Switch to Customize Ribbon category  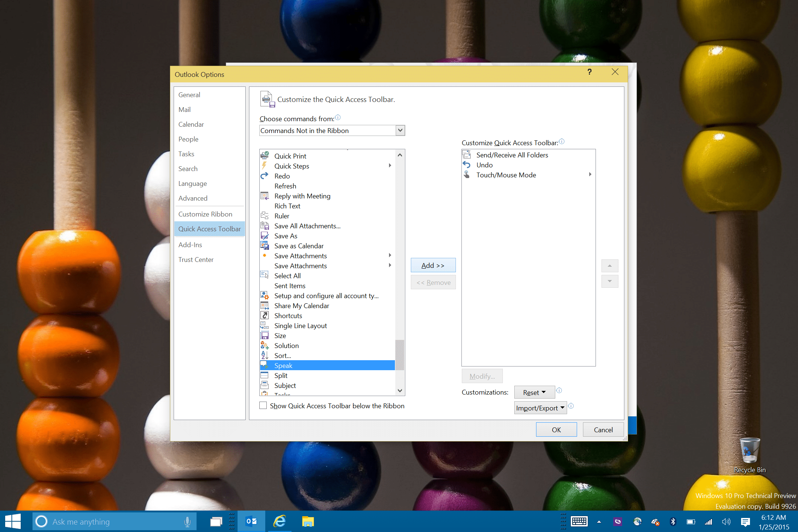tap(209, 214)
